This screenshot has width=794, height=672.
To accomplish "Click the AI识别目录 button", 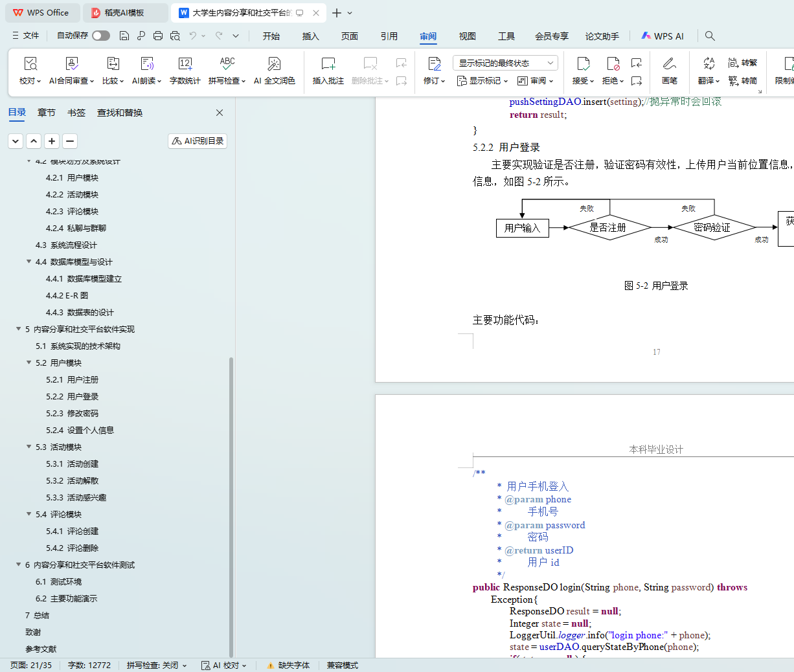I will pos(198,141).
